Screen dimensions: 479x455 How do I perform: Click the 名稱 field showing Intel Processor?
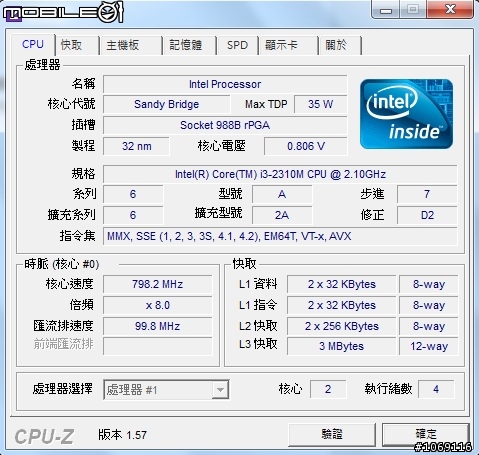(225, 84)
